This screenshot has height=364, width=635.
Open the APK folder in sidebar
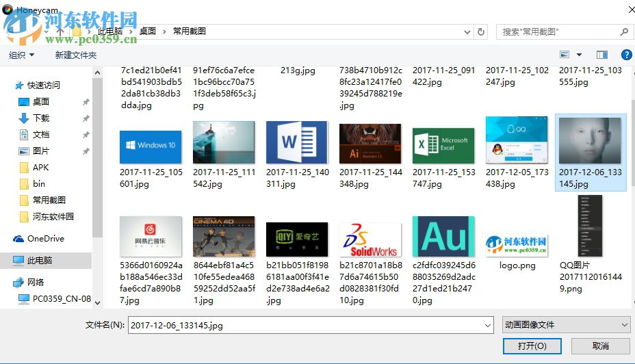40,167
